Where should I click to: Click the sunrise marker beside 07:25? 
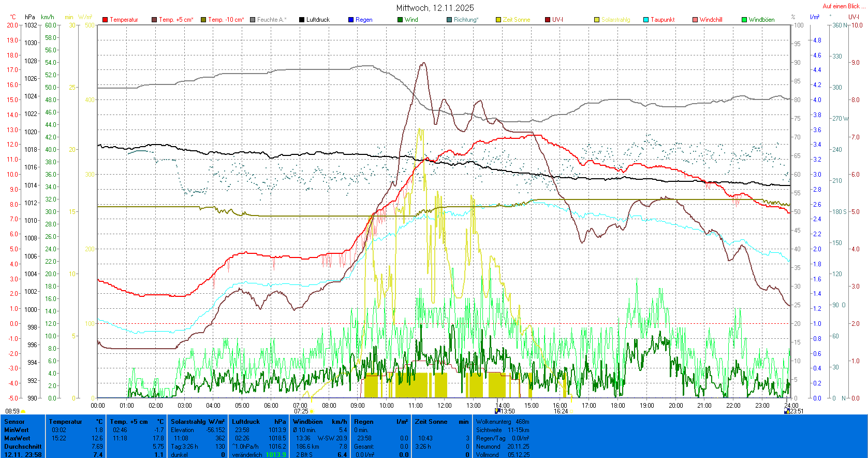click(x=312, y=411)
